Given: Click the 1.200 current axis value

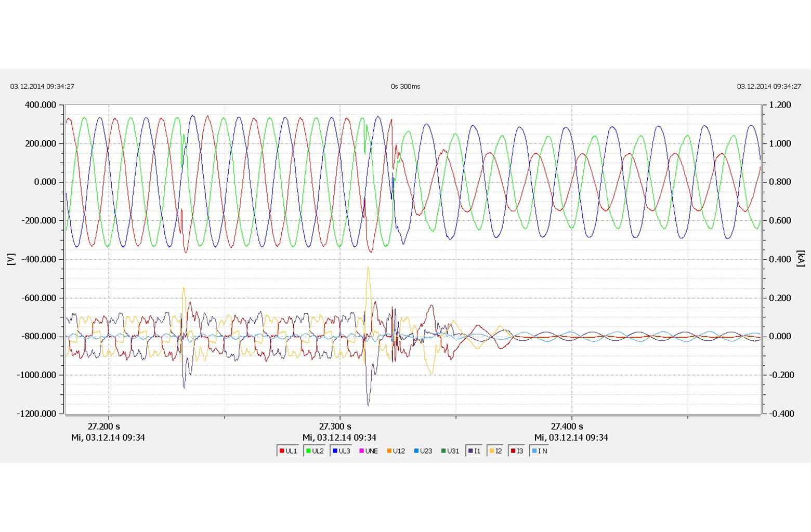Looking at the screenshot, I should tap(780, 105).
